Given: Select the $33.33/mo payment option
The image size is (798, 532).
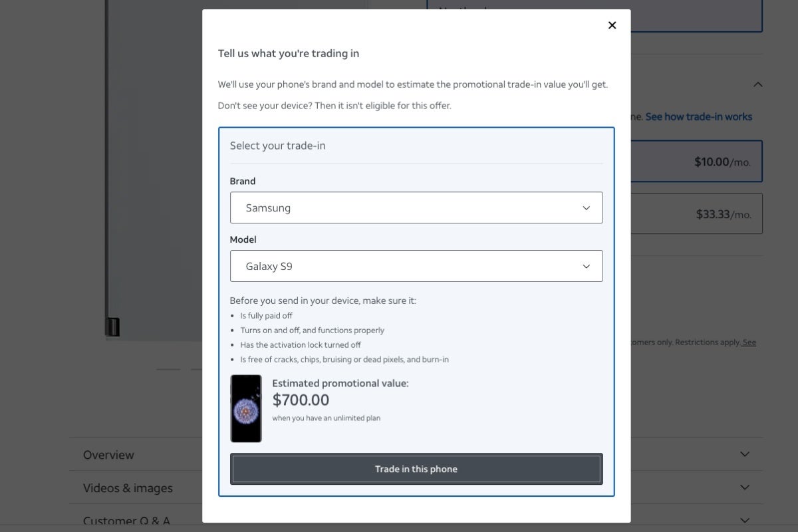Looking at the screenshot, I should pyautogui.click(x=696, y=213).
